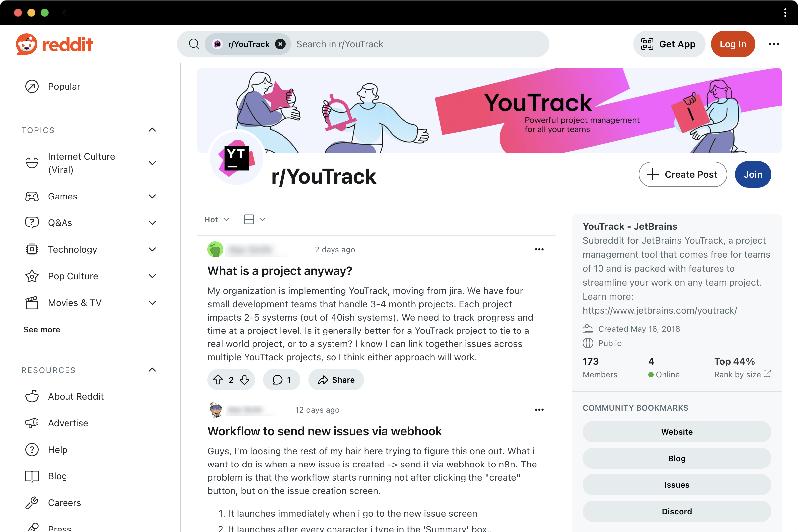Click the search magnifier icon
798x532 pixels.
tap(194, 44)
